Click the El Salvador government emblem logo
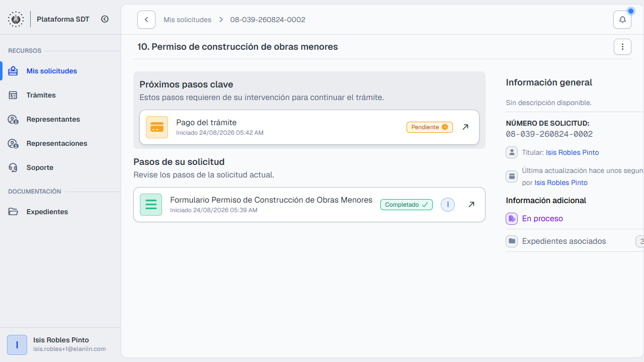The image size is (644, 362). click(x=16, y=19)
